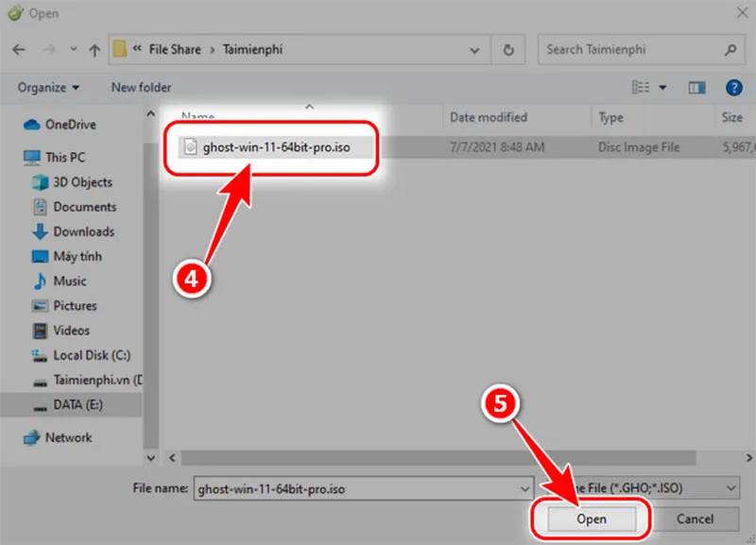The image size is (756, 545).
Task: Click the Forward navigation arrow
Action: (x=49, y=50)
